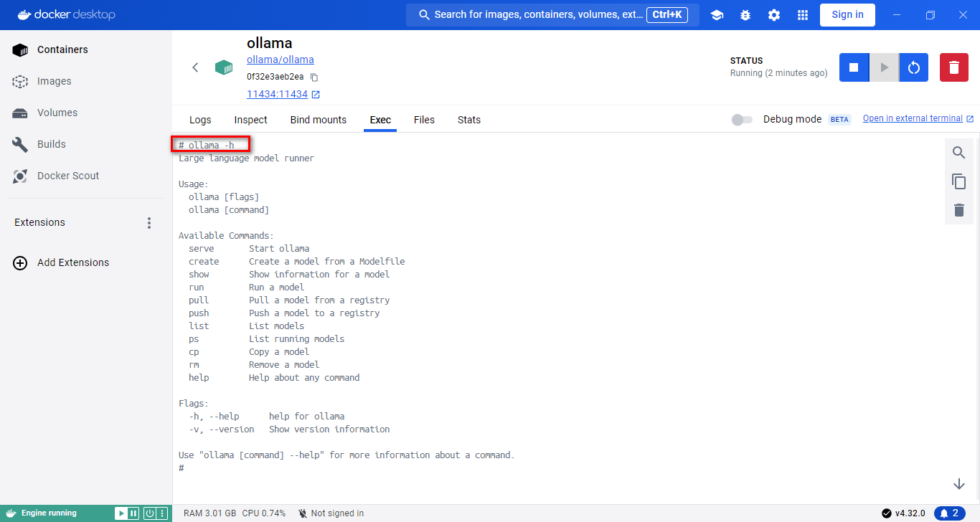Restart the ollama container

[913, 67]
